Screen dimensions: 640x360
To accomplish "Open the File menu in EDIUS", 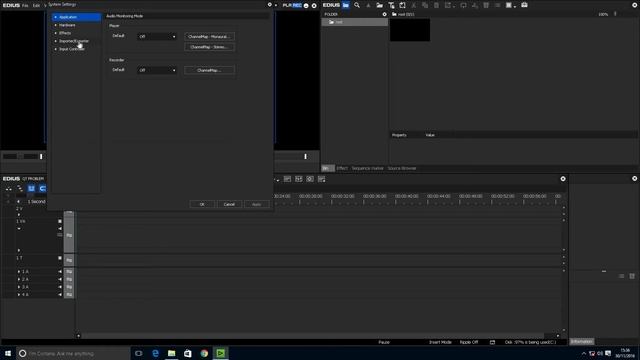I will tap(25, 5).
